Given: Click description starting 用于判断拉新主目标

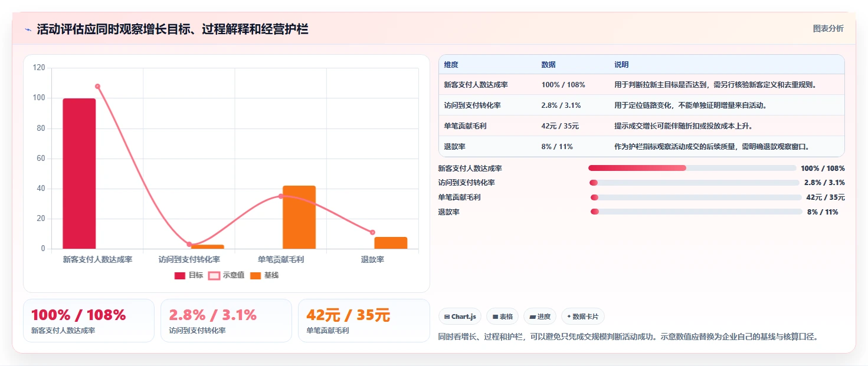Looking at the screenshot, I should click(715, 85).
